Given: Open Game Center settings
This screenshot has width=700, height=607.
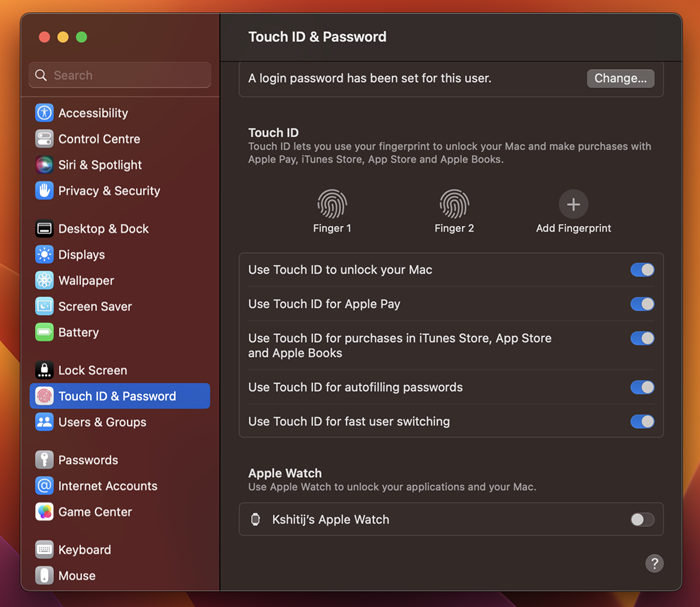Looking at the screenshot, I should (120, 511).
